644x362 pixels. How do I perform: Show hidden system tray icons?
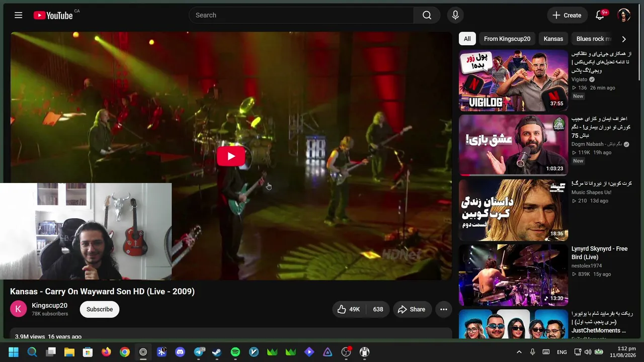(519, 352)
